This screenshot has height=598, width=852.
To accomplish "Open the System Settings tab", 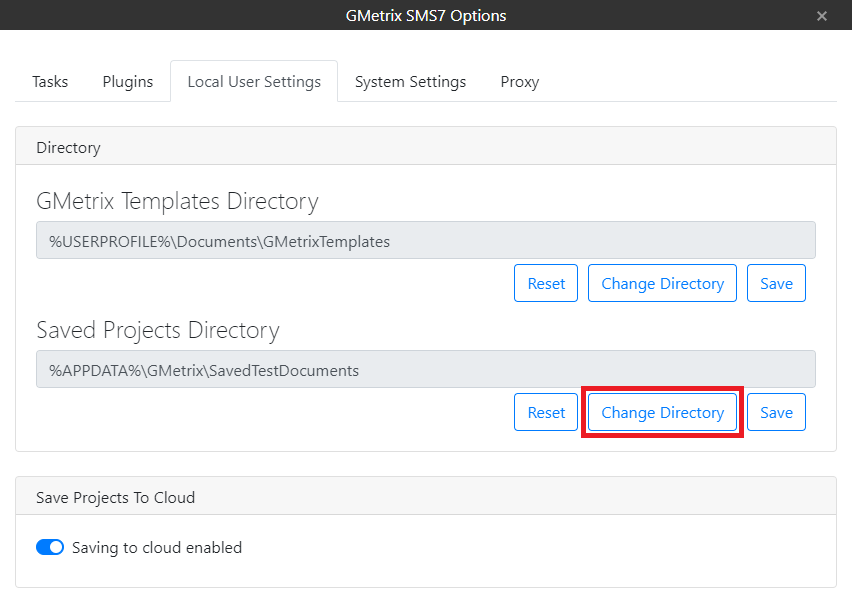I will click(410, 81).
